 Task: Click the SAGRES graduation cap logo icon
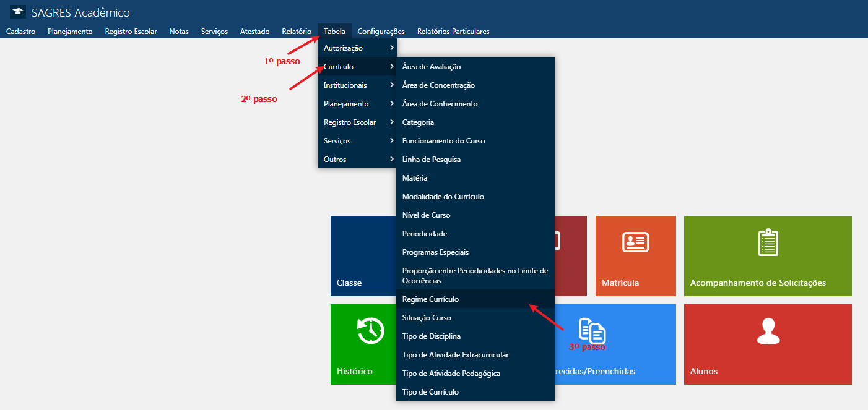click(18, 12)
